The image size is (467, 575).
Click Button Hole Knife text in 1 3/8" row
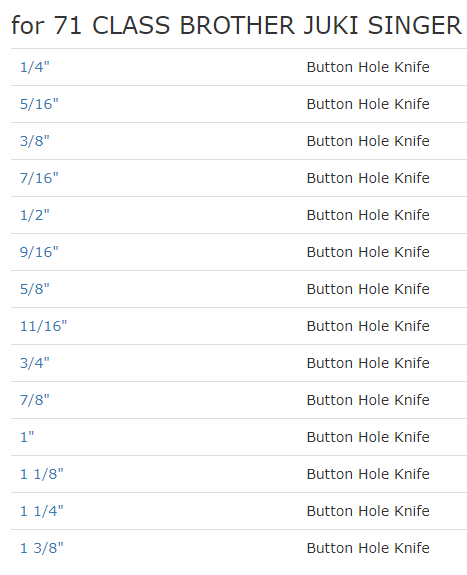(x=368, y=549)
